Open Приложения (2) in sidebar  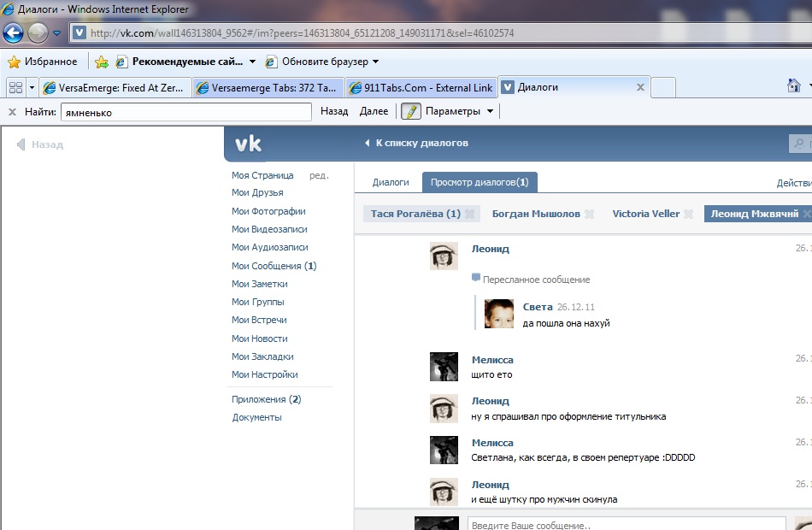tap(266, 399)
